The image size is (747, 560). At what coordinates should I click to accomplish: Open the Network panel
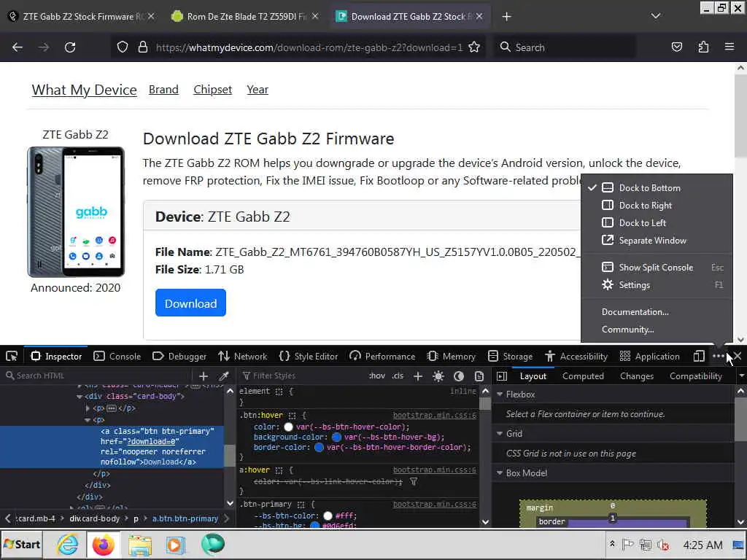(x=243, y=356)
